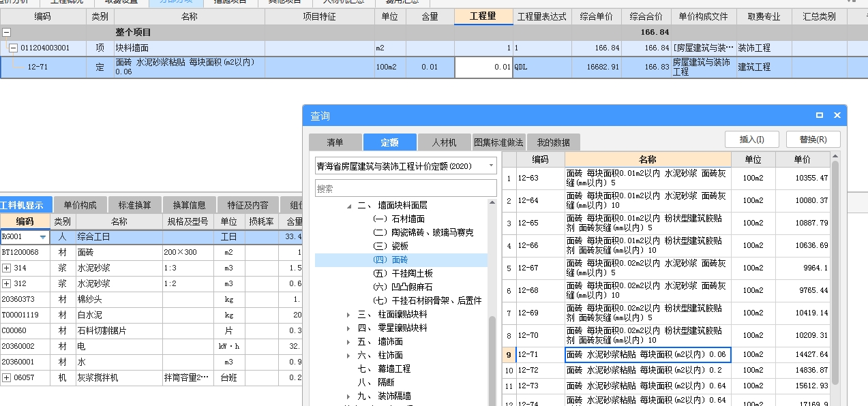Switch to the 定额 tab in query dialog
The image size is (868, 406).
pos(389,142)
